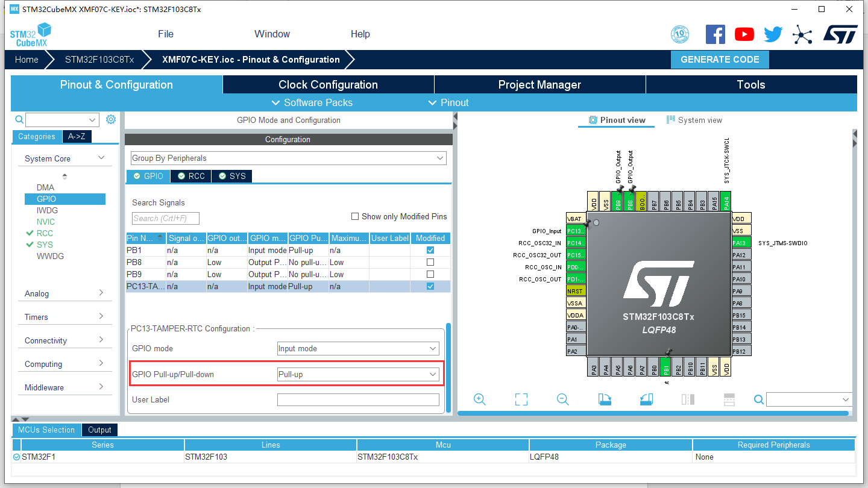
Task: Switch to the Clock Configuration tab
Action: pos(328,84)
